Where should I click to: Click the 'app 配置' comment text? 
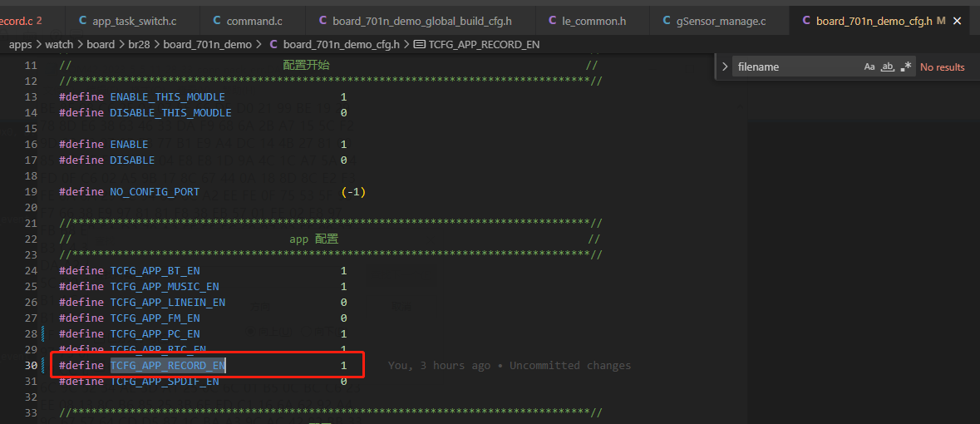(x=313, y=239)
